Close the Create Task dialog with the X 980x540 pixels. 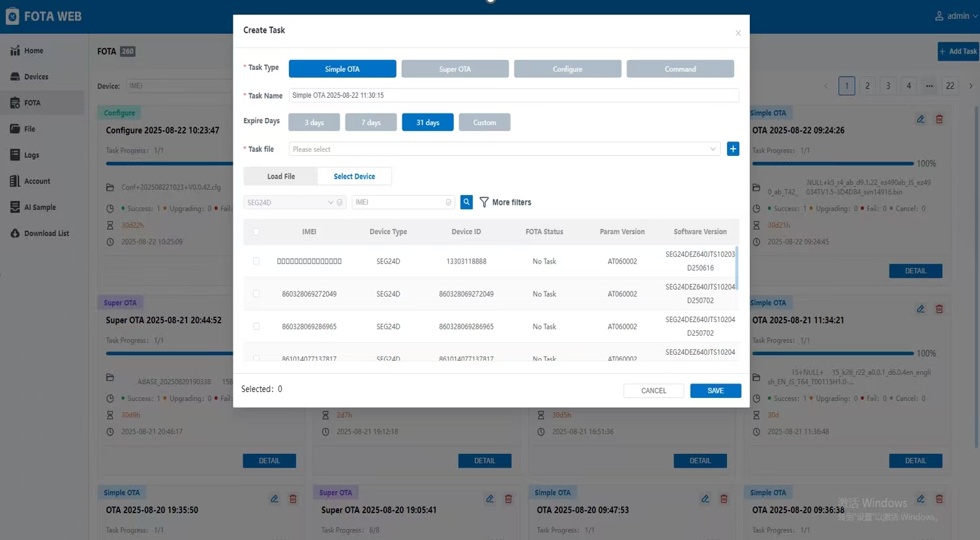click(738, 33)
